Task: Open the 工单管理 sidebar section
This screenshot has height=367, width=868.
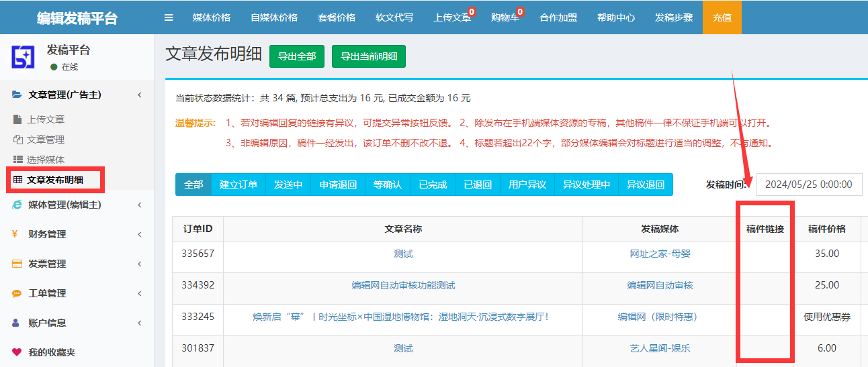Action: 47,293
